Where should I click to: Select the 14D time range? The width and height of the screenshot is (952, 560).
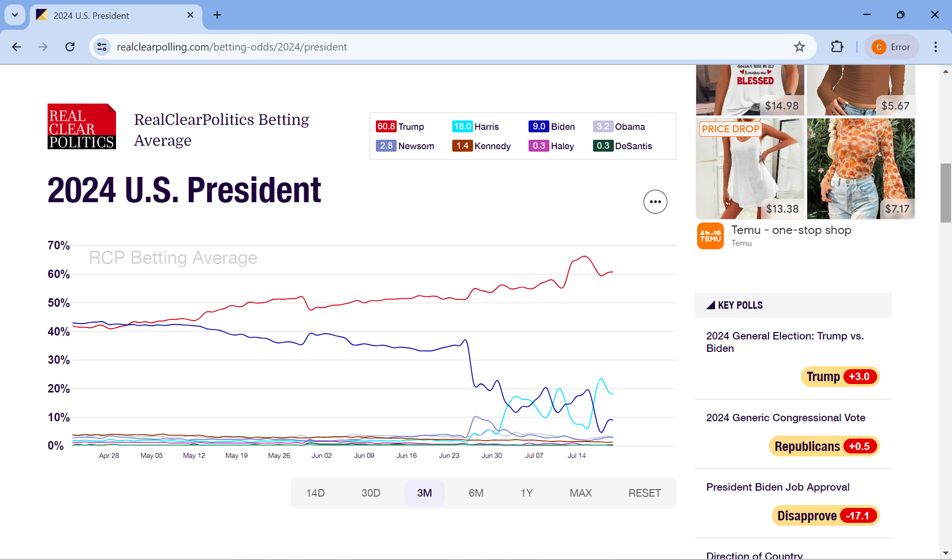tap(315, 493)
